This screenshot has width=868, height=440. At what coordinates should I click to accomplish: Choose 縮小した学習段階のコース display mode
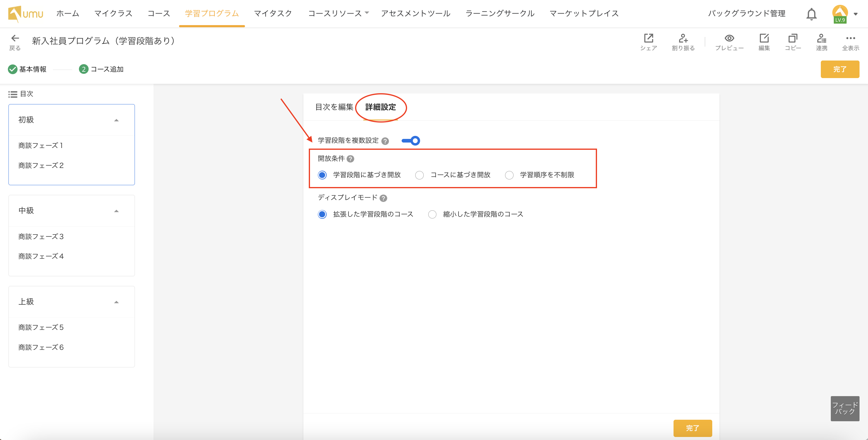click(x=432, y=215)
